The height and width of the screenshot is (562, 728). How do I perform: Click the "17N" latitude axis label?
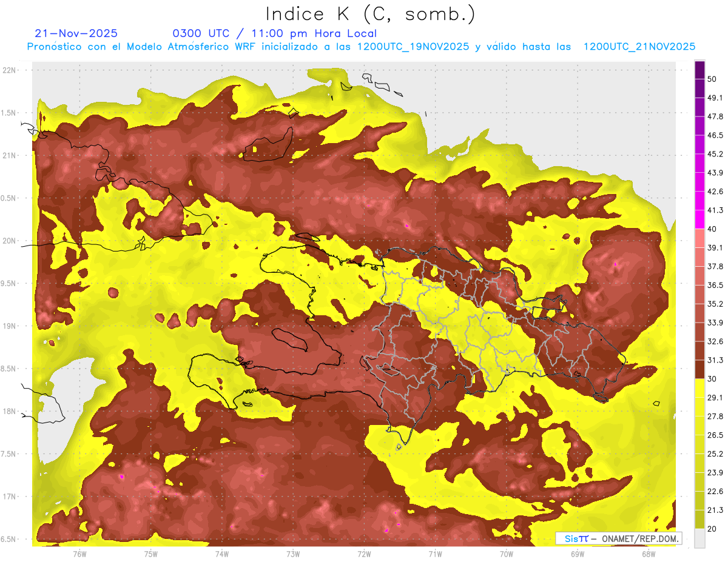point(10,497)
